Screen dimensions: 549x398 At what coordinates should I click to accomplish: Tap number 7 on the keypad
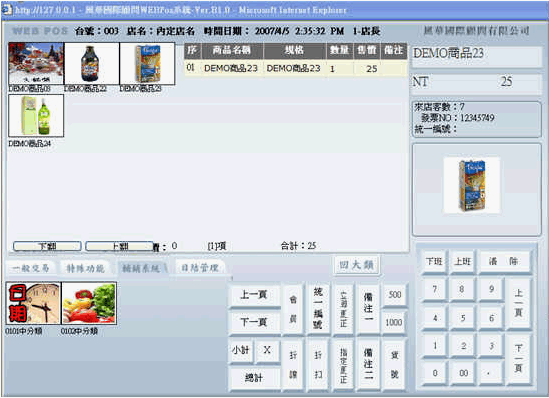click(435, 289)
